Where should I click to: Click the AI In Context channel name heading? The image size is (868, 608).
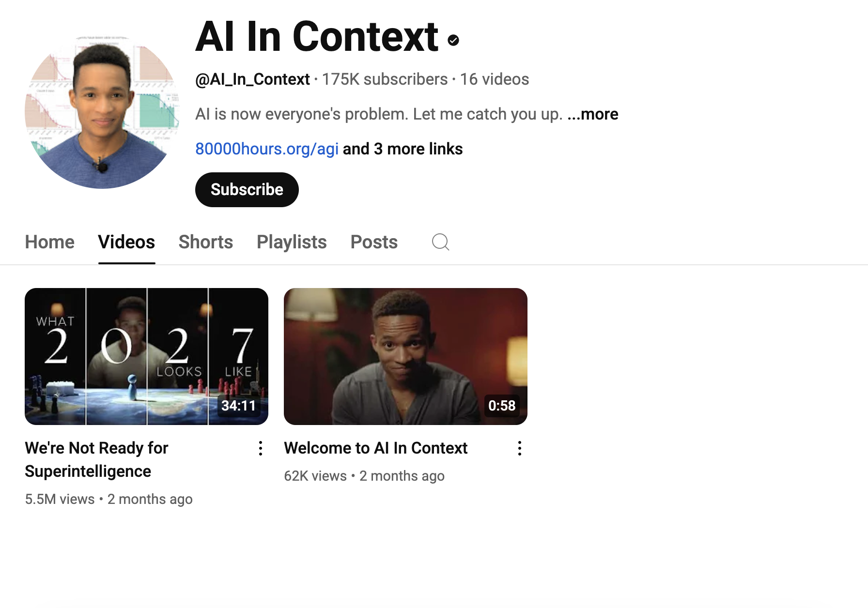(x=317, y=37)
